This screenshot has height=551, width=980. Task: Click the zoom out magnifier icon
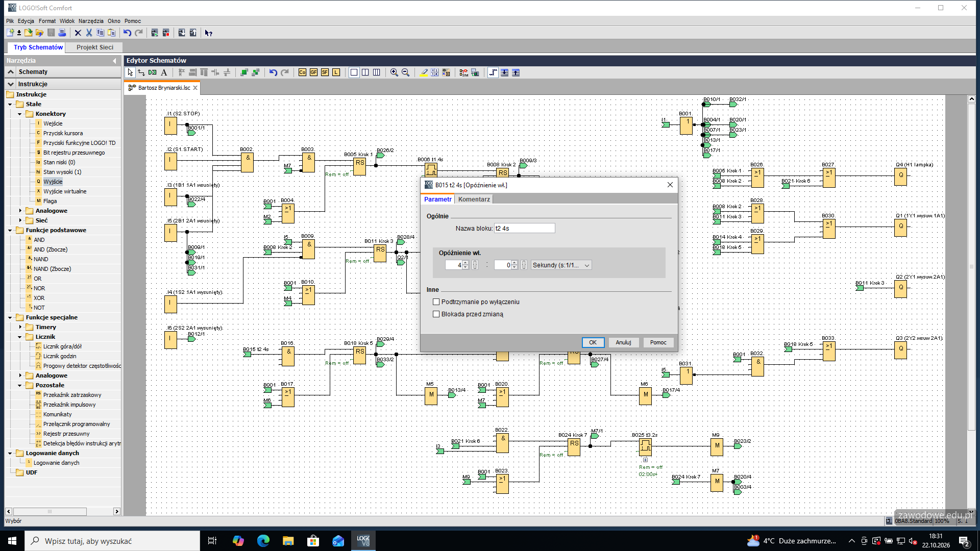[405, 72]
